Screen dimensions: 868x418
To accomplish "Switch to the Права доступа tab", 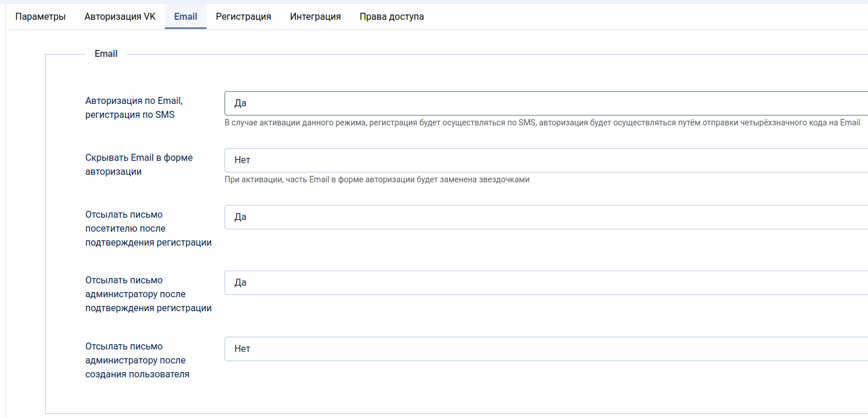I will coord(392,17).
